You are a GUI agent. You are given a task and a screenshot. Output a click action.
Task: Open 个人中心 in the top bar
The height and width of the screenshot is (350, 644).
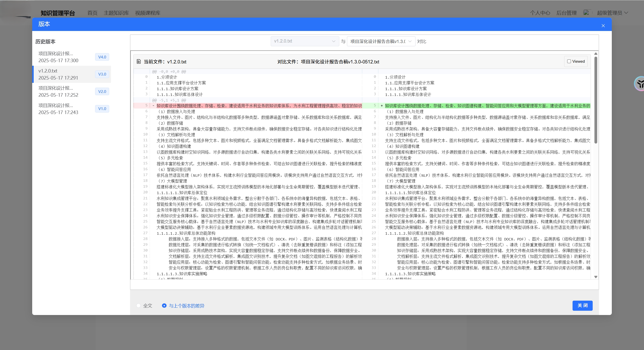pos(540,13)
